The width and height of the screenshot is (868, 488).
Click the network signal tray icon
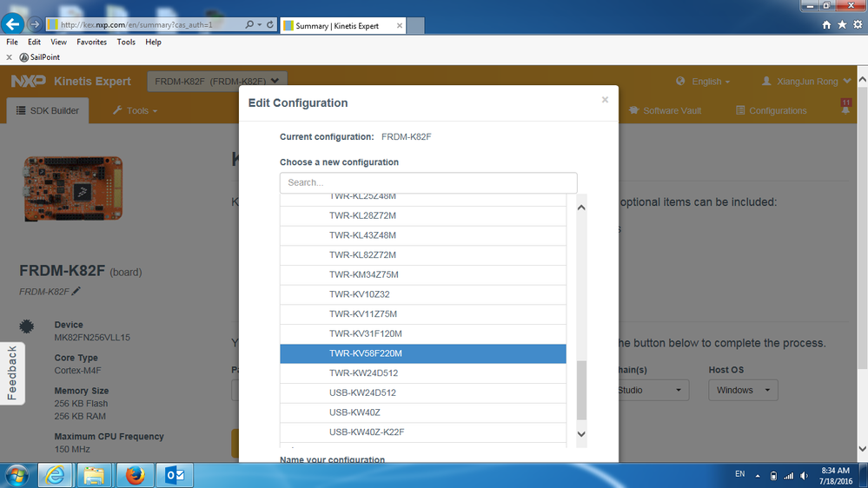tap(789, 476)
